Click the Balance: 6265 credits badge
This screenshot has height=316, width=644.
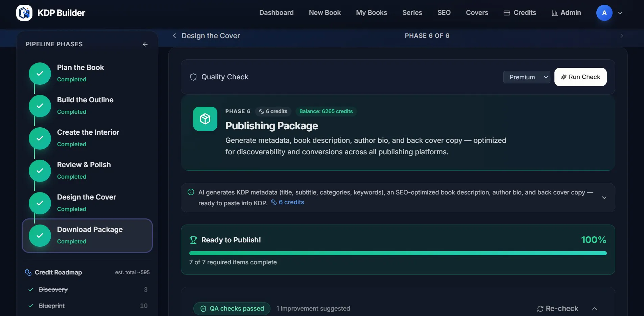pos(326,111)
